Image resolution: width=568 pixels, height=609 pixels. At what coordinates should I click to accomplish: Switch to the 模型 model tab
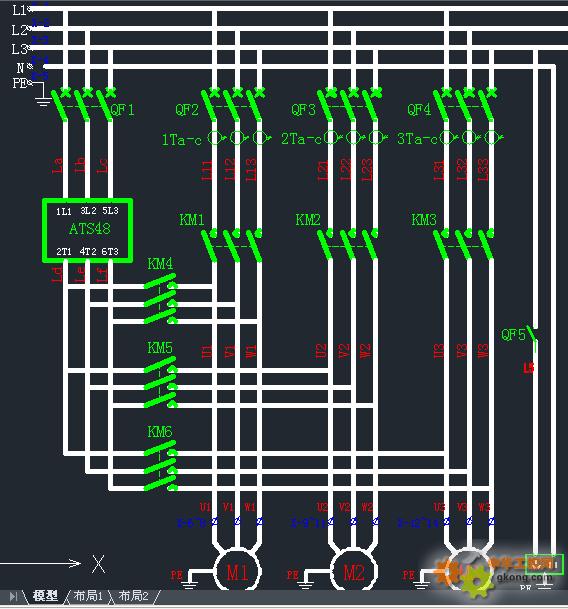45,595
